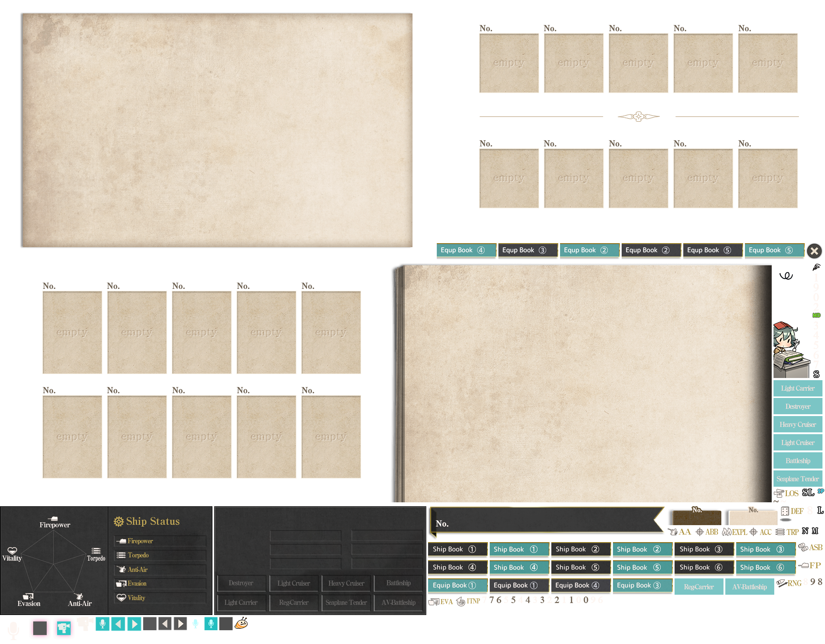Screen dimensions: 825x644
Task: Click the pink-bordered video camera icon
Action: [x=63, y=628]
